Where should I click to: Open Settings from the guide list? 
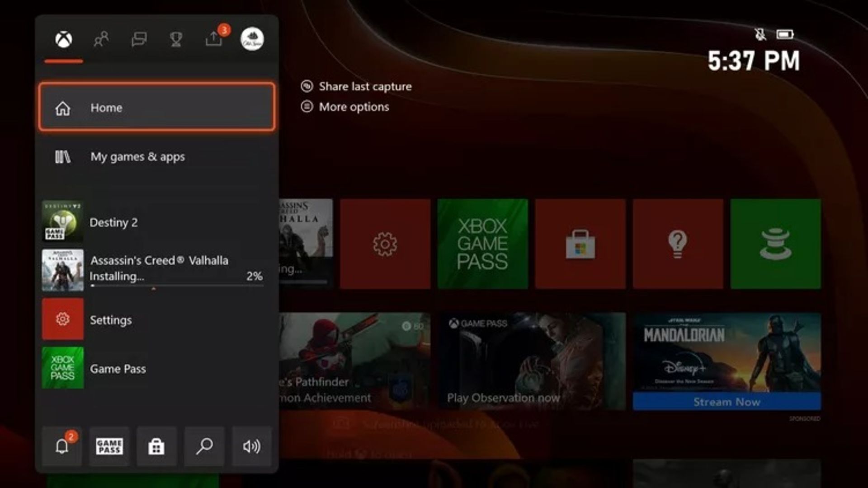[x=157, y=319]
